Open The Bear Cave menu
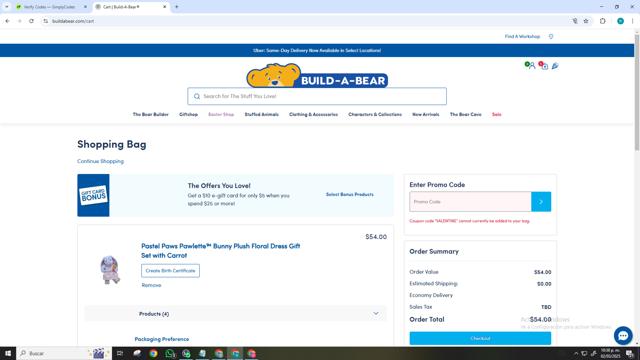The height and width of the screenshot is (360, 640). pyautogui.click(x=465, y=114)
